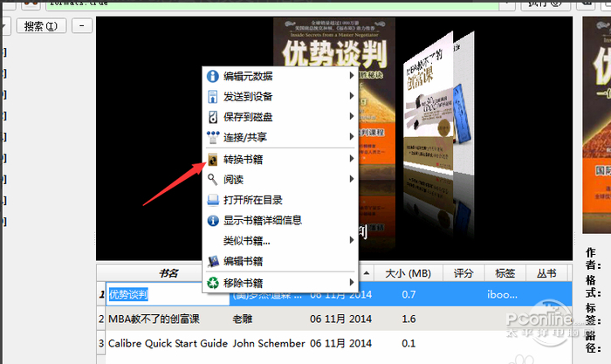This screenshot has height=364, width=611.
Task: Sort by the 大小 (MB) column header
Action: click(x=408, y=273)
